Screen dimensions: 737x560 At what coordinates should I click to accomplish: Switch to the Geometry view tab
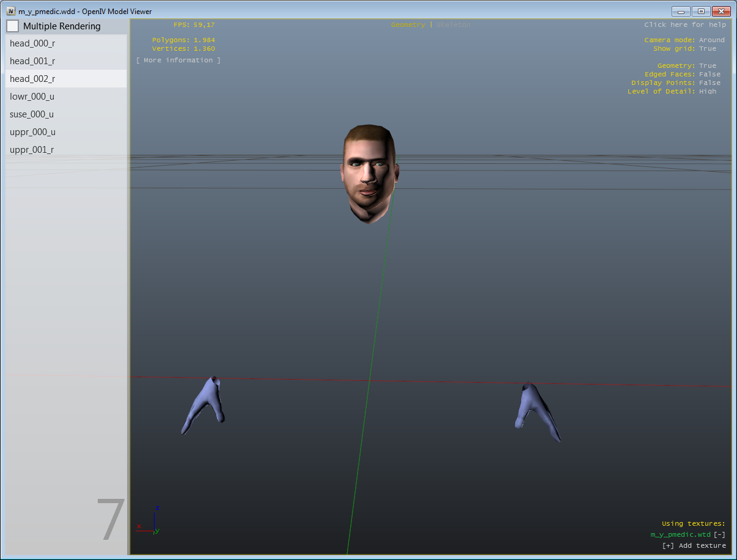click(408, 25)
